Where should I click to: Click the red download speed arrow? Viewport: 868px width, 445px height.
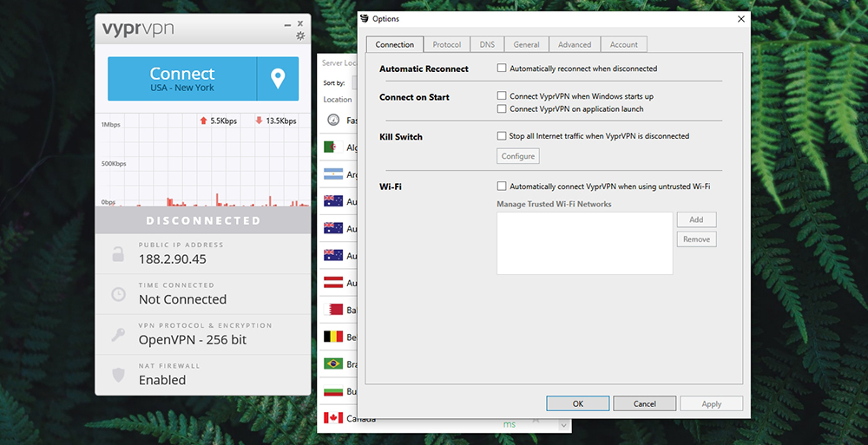coord(259,121)
